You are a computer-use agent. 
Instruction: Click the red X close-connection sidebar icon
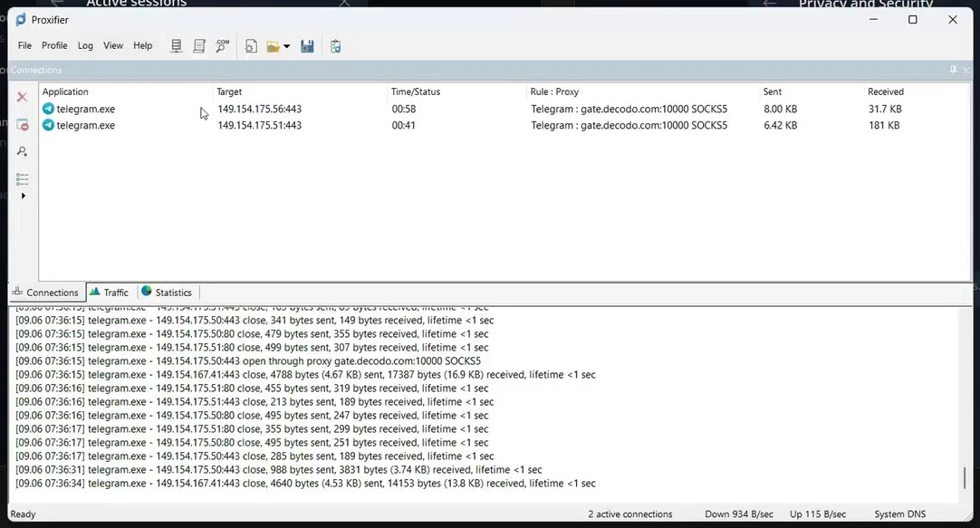[x=22, y=97]
